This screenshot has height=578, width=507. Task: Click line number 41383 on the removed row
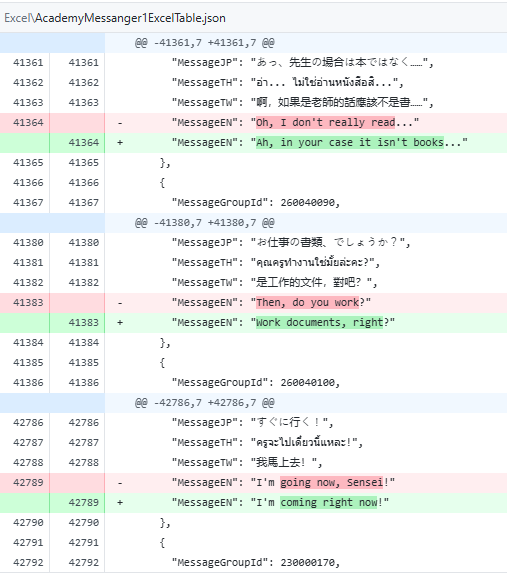[28, 303]
